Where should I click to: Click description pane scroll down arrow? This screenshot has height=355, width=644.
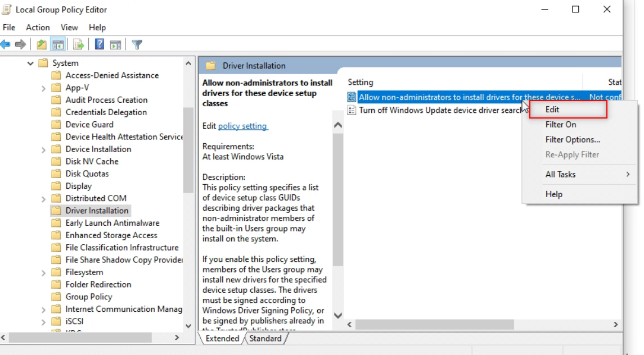point(338,315)
